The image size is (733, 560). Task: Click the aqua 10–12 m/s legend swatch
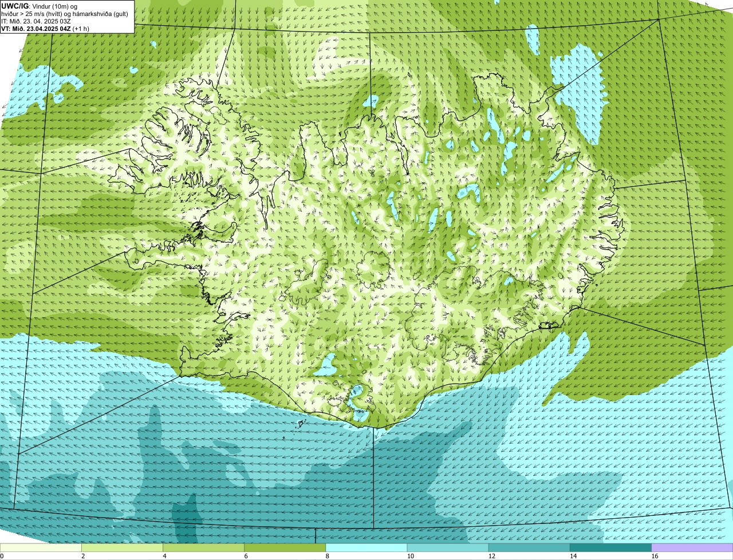[x=448, y=548]
